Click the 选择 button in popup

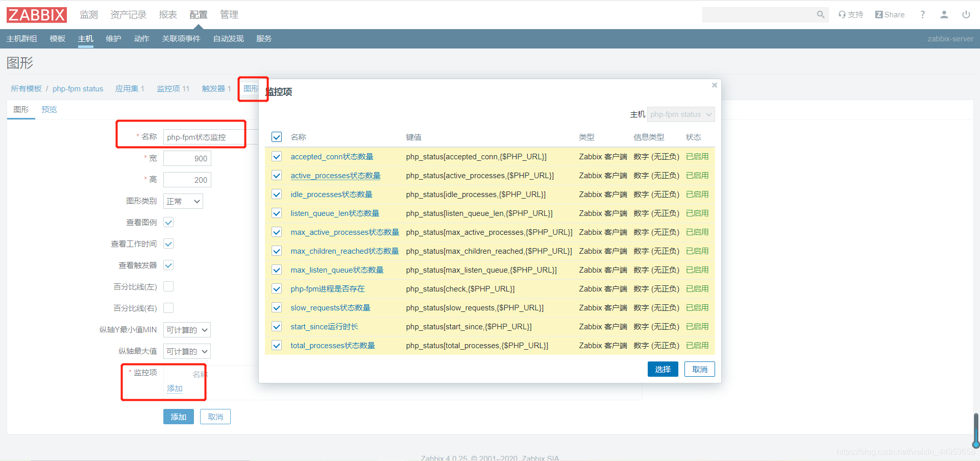663,369
